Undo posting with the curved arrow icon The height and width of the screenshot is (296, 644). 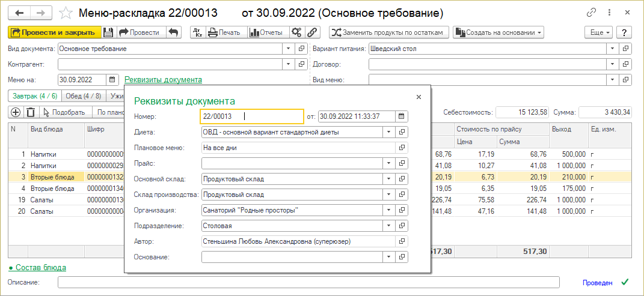(x=173, y=32)
